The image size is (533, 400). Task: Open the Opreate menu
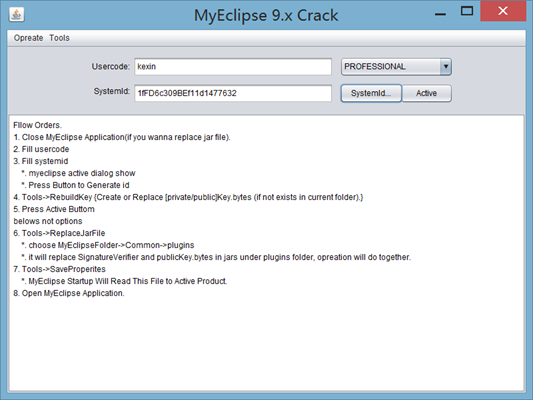pos(28,38)
